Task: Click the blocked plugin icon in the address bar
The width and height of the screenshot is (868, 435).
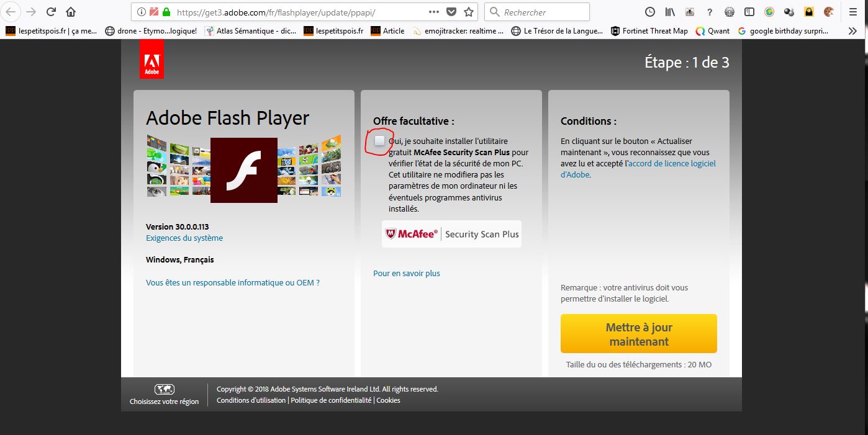Action: point(153,12)
